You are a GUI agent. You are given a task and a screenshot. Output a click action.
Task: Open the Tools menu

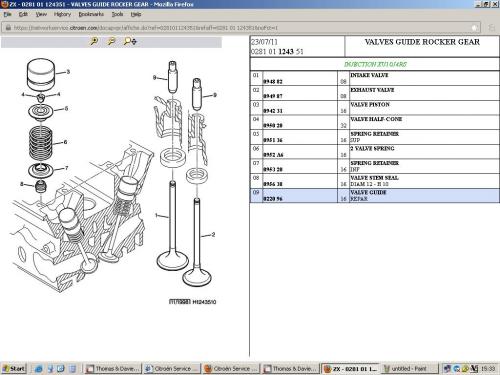[x=117, y=14]
